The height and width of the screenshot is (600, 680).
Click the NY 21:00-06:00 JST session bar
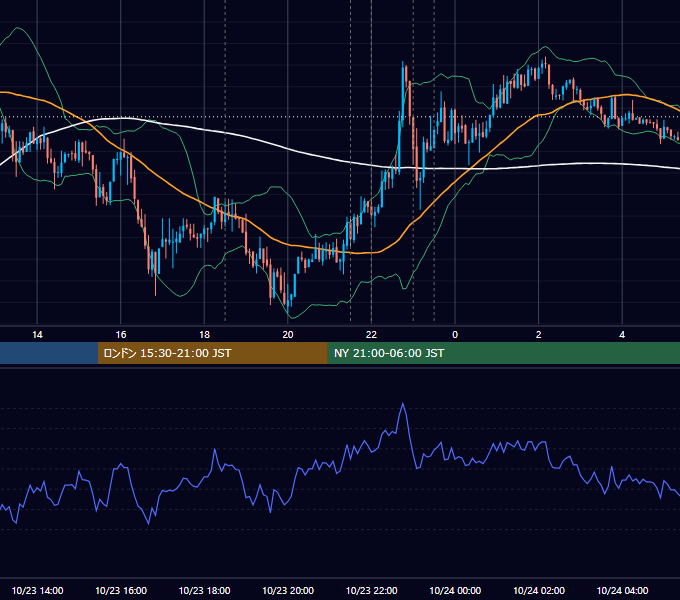coord(503,353)
